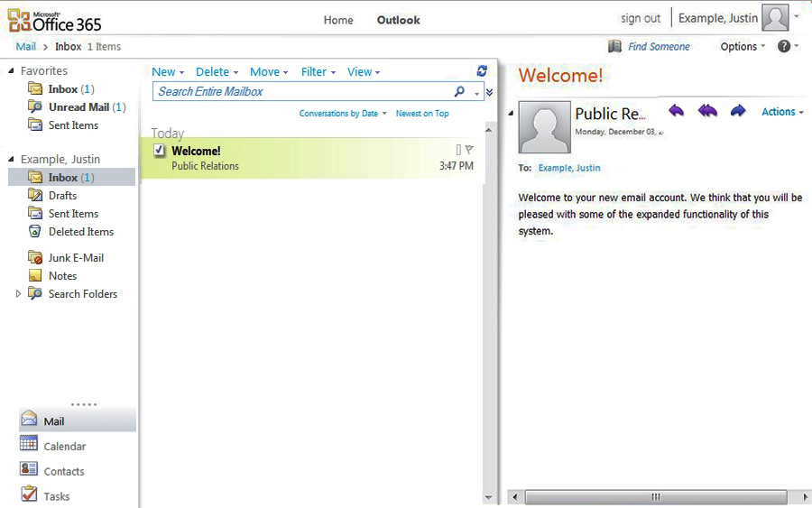The width and height of the screenshot is (812, 508).
Task: Click the reading pane horizontal scrollbar thumb
Action: click(x=656, y=497)
